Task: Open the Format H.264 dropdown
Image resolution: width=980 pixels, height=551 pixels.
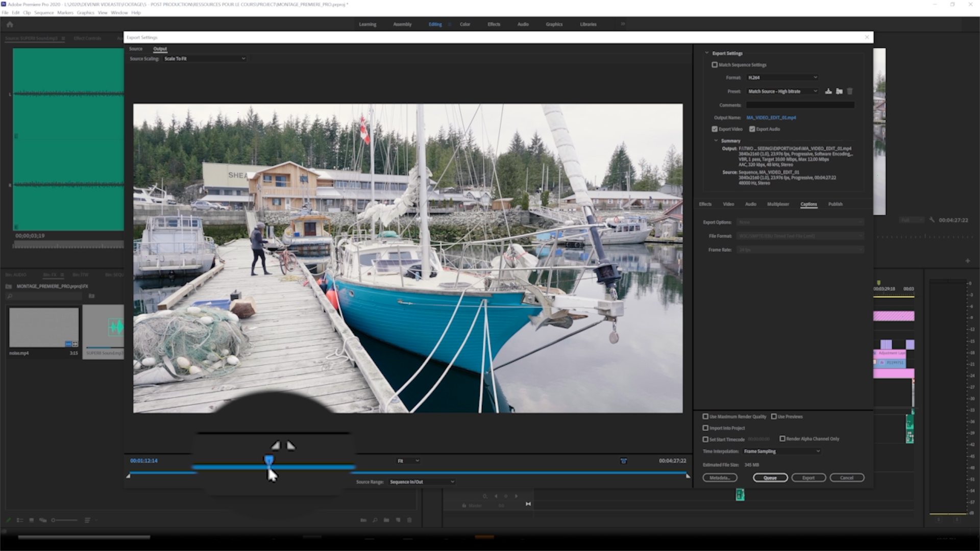Action: point(782,78)
